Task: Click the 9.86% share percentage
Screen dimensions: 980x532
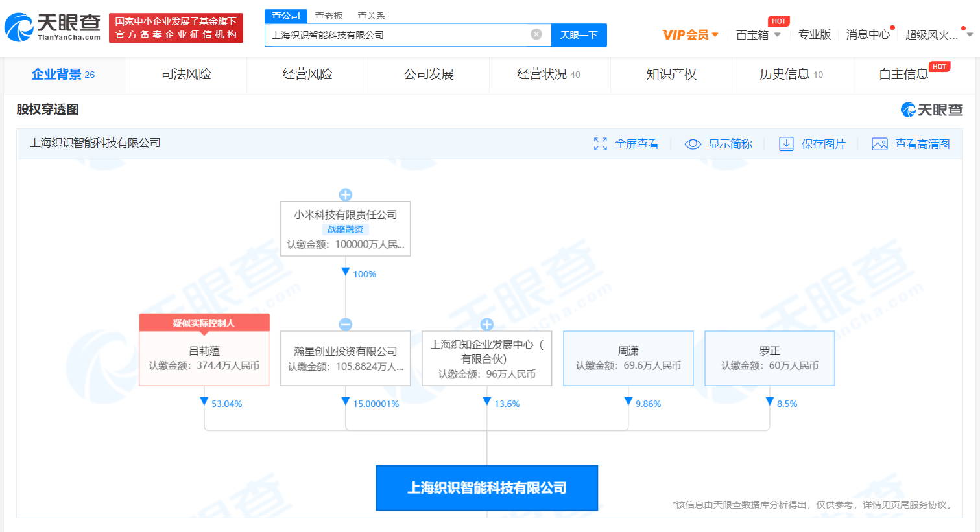Action: 649,404
